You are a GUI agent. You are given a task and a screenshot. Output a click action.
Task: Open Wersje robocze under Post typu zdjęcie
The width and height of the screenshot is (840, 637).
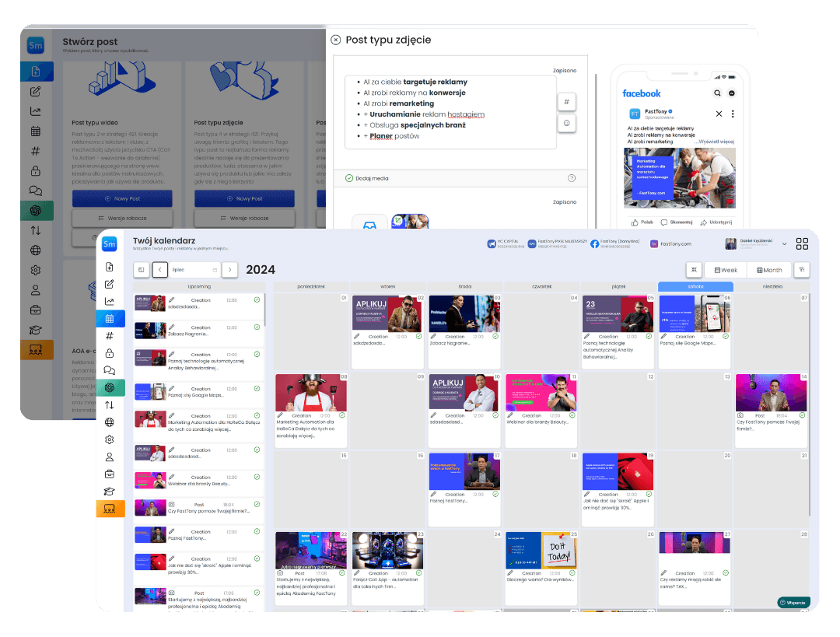(x=244, y=218)
